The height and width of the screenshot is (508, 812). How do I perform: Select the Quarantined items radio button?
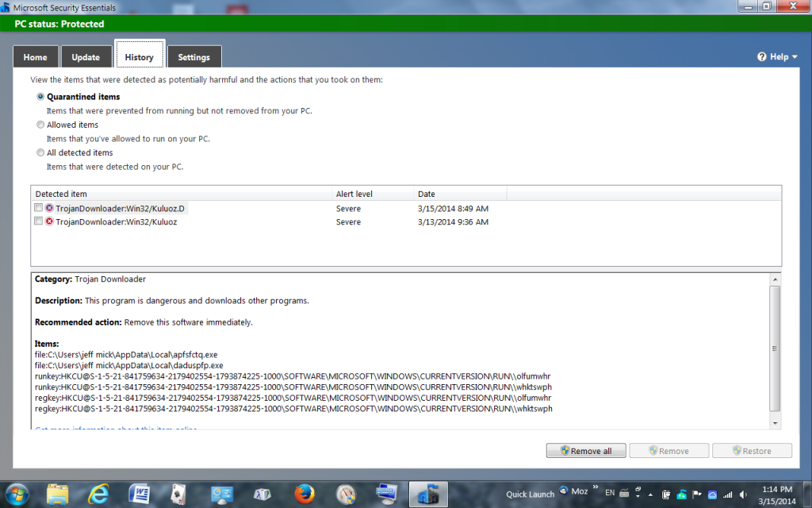pos(40,97)
